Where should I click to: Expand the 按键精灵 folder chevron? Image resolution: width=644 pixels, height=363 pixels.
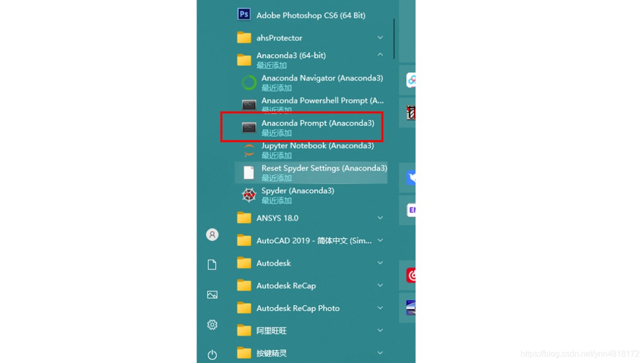380,353
